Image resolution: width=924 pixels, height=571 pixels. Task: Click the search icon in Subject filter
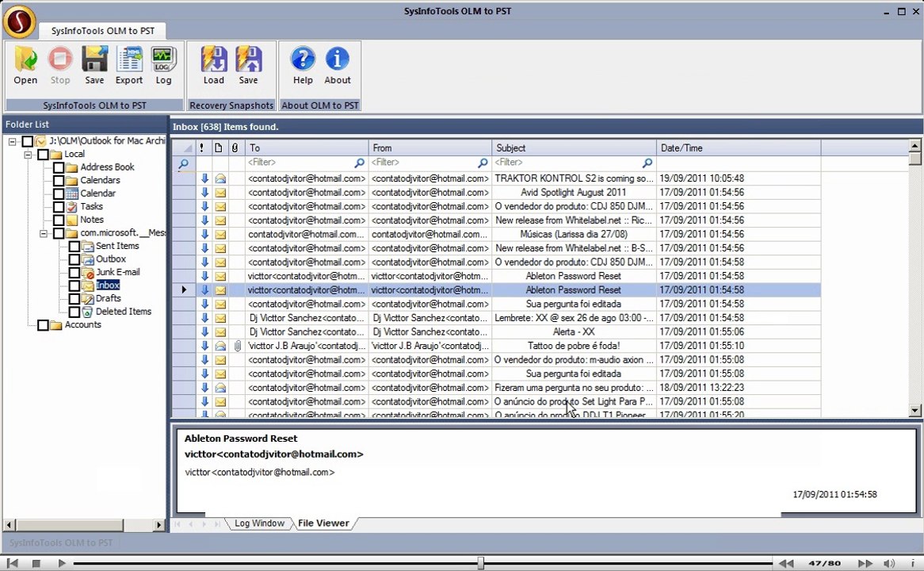pos(647,163)
